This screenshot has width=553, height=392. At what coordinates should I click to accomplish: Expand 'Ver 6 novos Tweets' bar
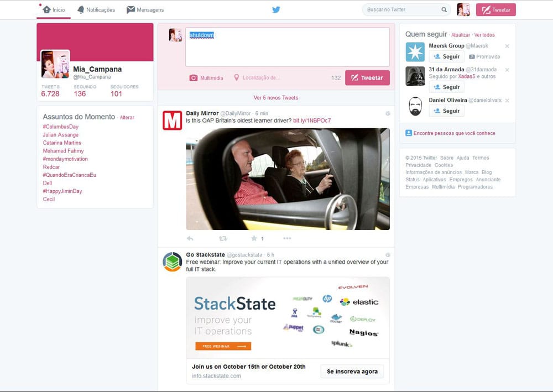tap(276, 98)
